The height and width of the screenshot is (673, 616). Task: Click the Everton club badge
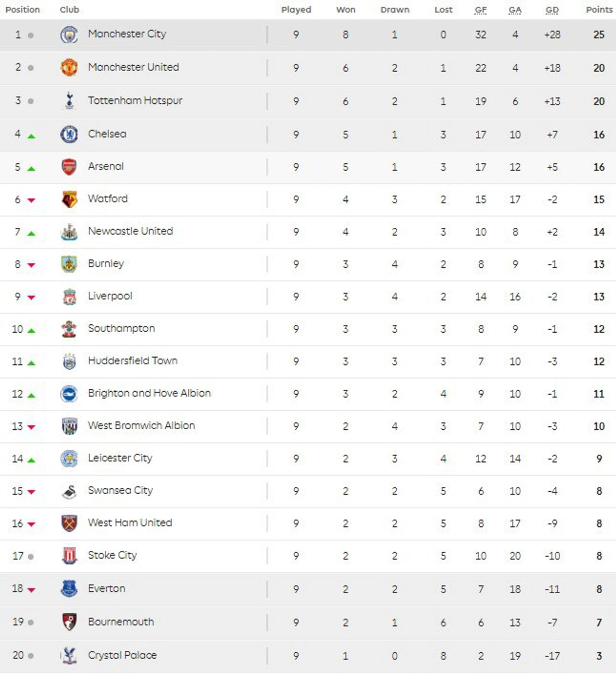69,589
